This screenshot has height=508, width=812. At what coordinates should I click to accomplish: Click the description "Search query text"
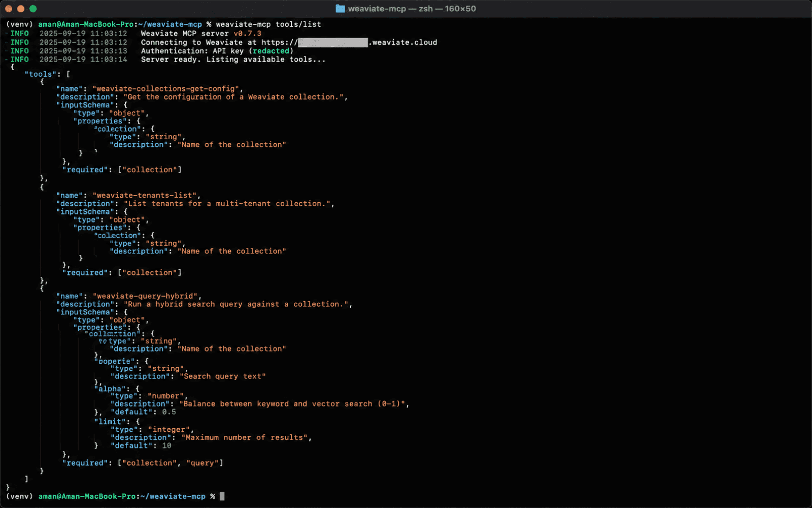point(222,376)
